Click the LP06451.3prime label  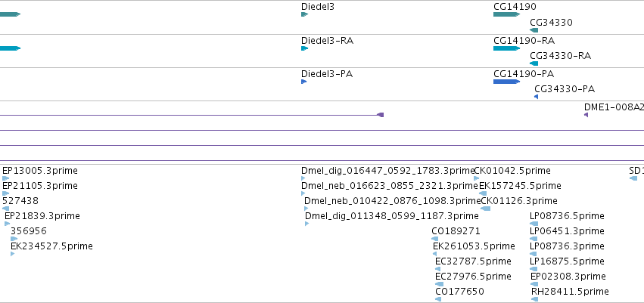[x=568, y=231]
